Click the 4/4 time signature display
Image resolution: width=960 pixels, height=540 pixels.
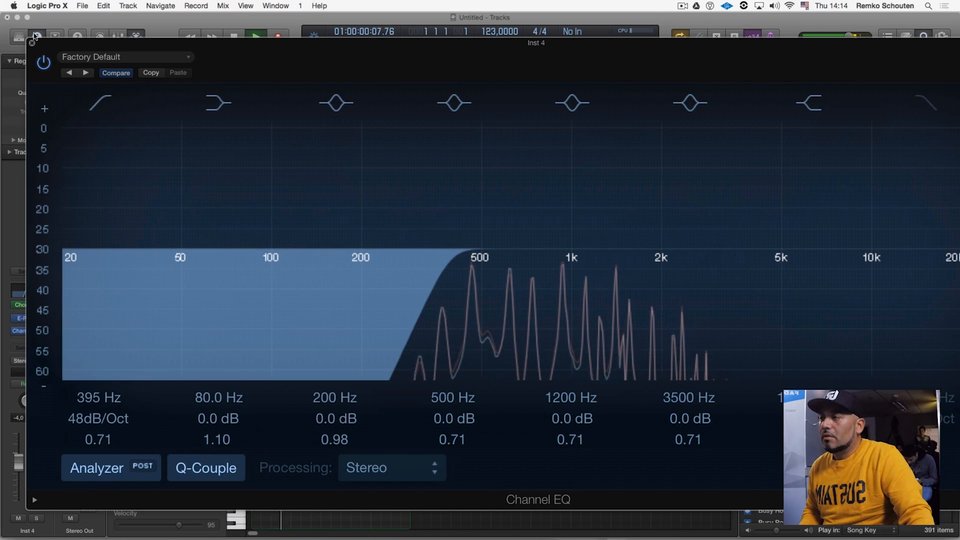coord(539,31)
